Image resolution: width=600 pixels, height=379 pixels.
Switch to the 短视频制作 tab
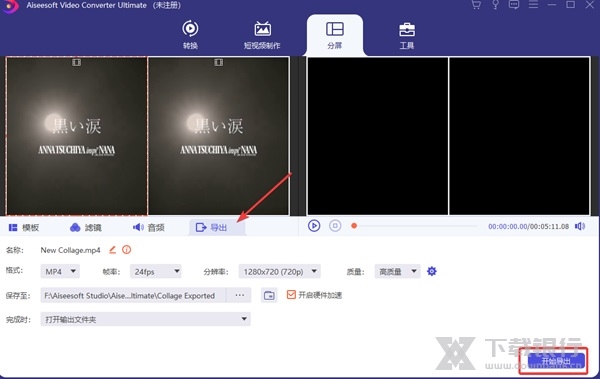(x=262, y=35)
